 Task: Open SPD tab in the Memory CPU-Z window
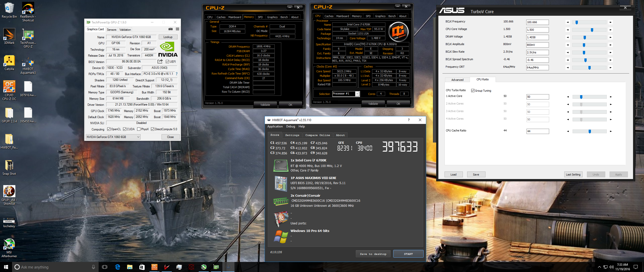(x=260, y=17)
